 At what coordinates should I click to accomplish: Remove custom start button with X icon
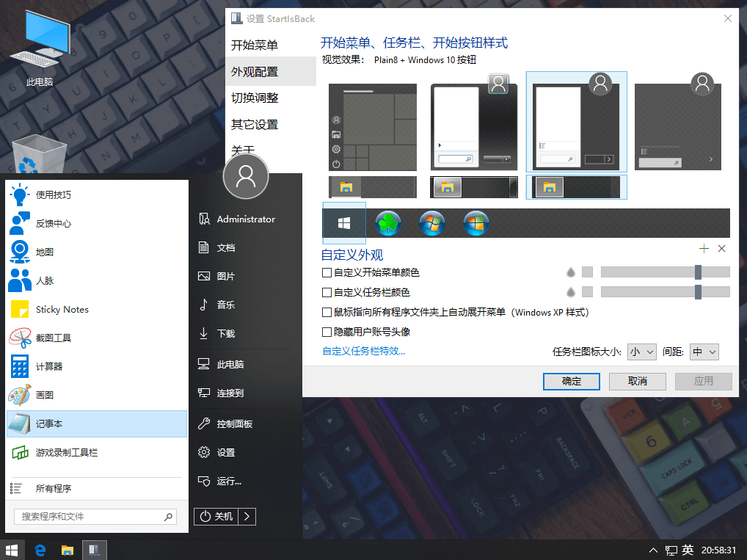tap(722, 248)
